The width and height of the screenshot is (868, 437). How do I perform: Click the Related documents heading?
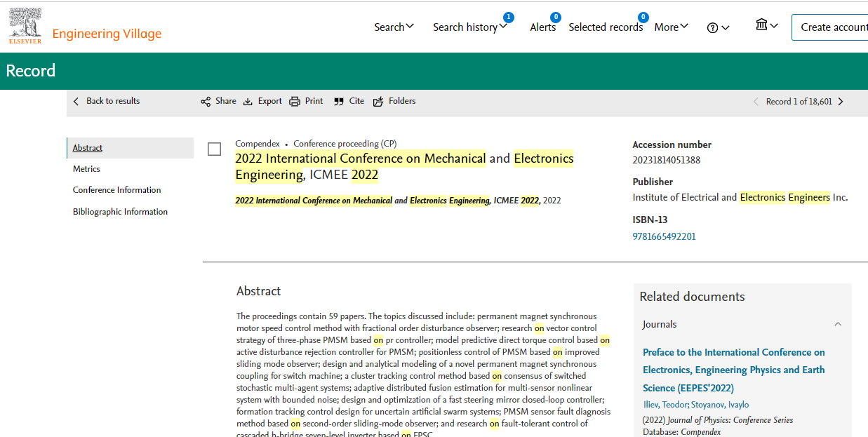[693, 297]
